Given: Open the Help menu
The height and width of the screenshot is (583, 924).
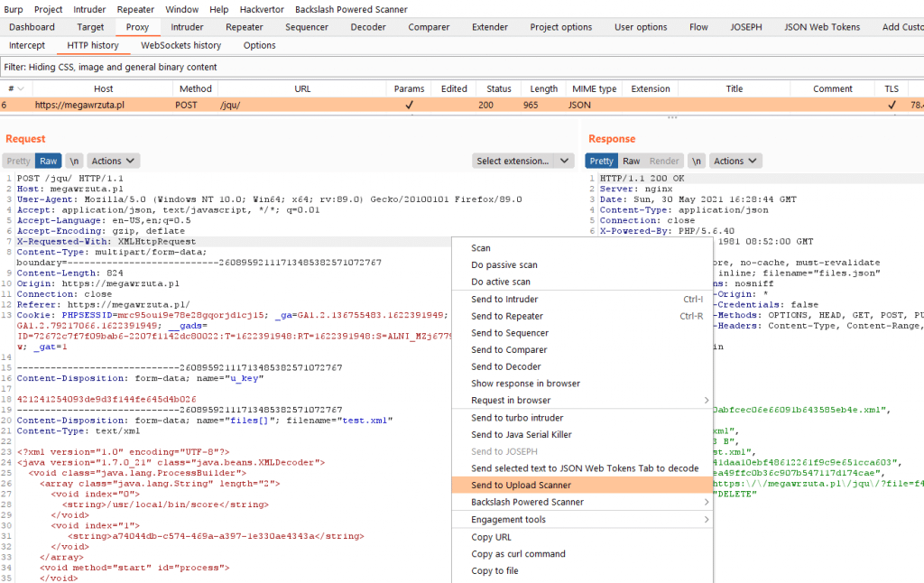Looking at the screenshot, I should 218,9.
